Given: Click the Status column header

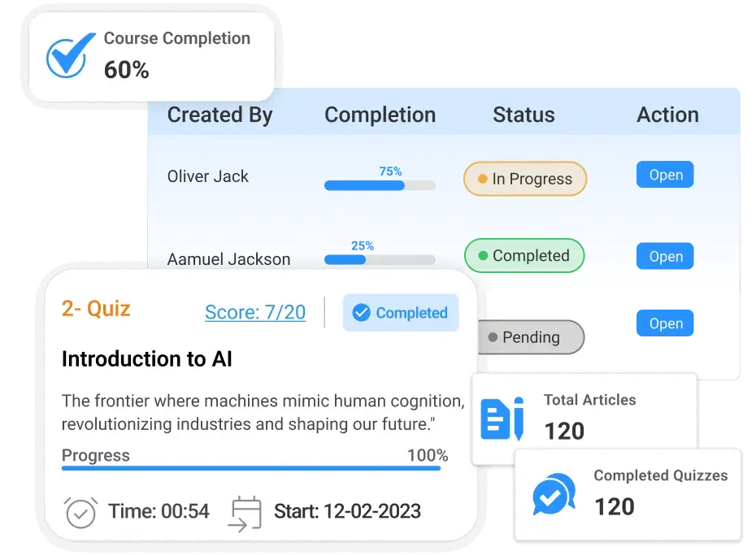Looking at the screenshot, I should point(524,115).
